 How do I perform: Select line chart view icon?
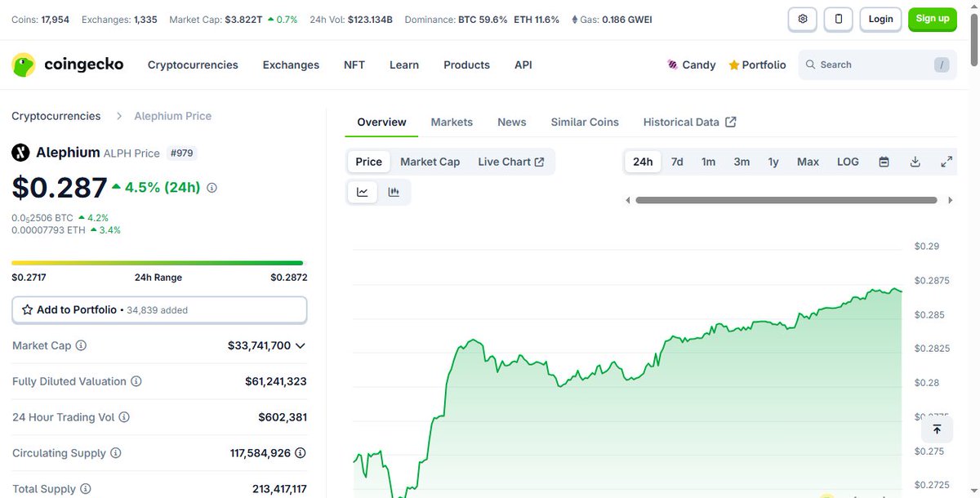363,192
